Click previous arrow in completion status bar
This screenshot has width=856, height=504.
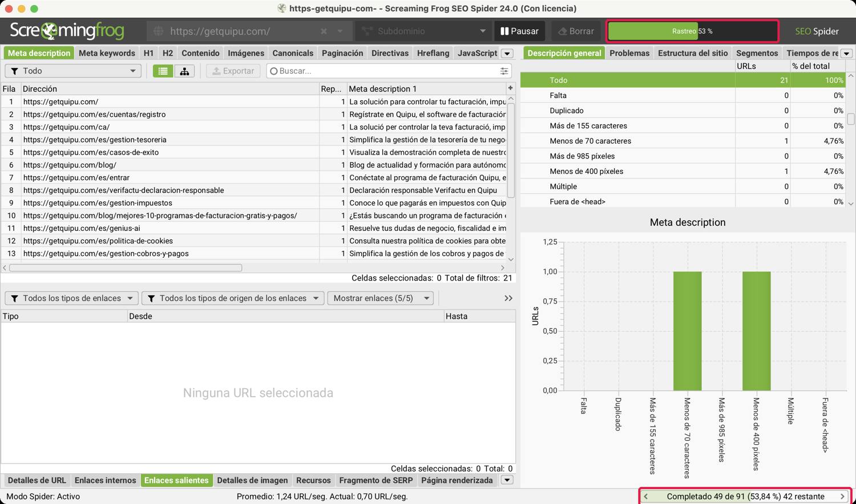point(646,497)
